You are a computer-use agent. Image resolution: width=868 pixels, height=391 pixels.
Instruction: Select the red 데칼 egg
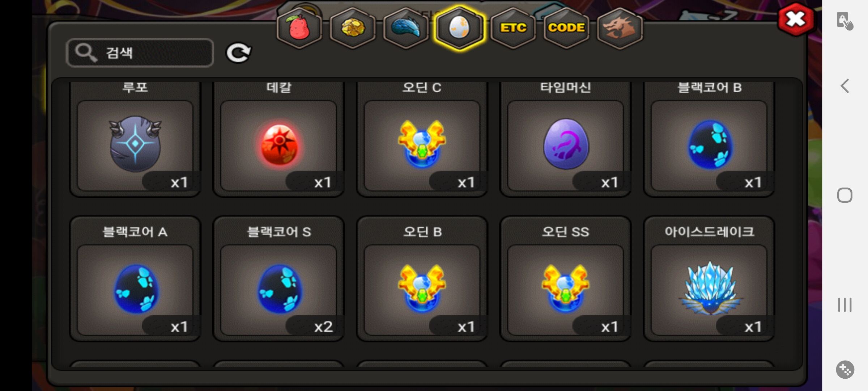[278, 139]
